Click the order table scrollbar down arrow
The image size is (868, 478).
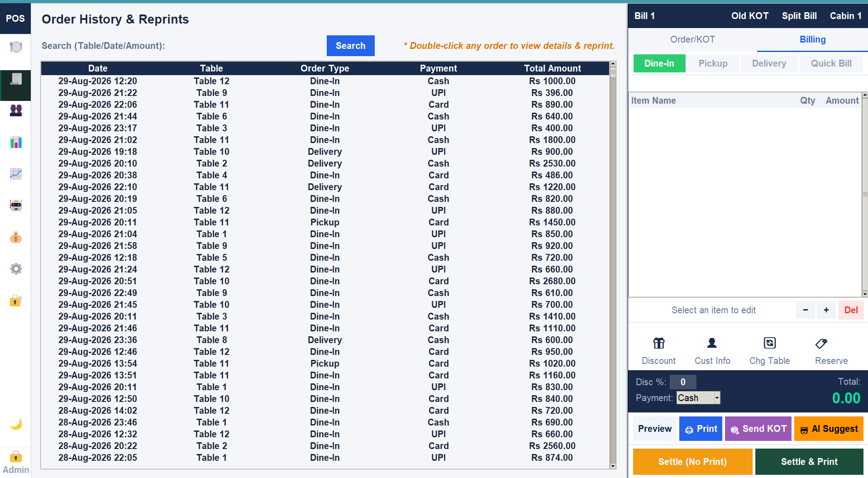pos(613,466)
